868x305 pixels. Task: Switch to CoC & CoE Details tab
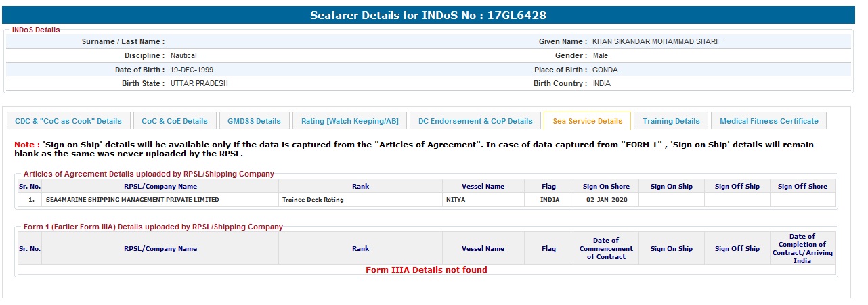[175, 121]
